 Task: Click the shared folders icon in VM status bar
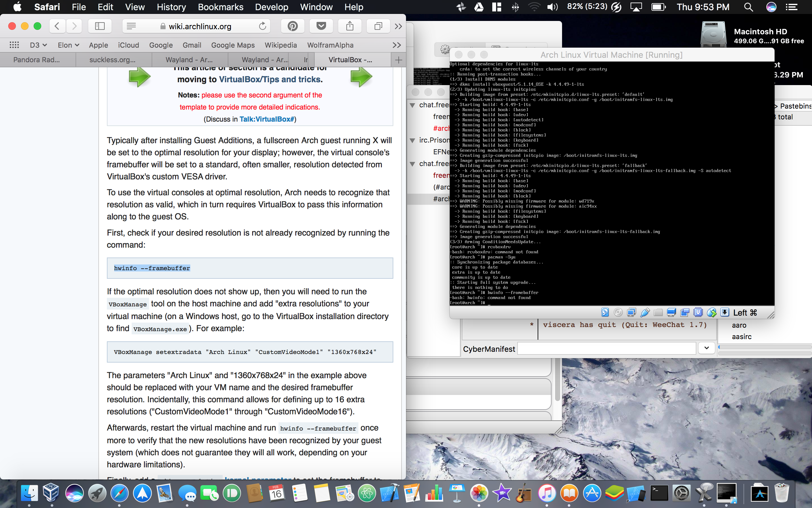[658, 312]
